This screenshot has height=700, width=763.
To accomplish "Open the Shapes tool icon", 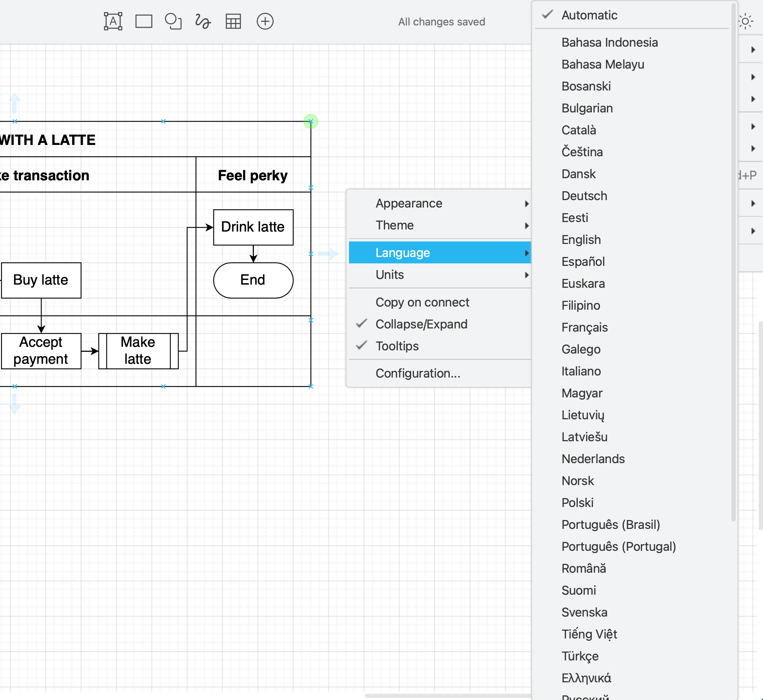I will (x=173, y=21).
